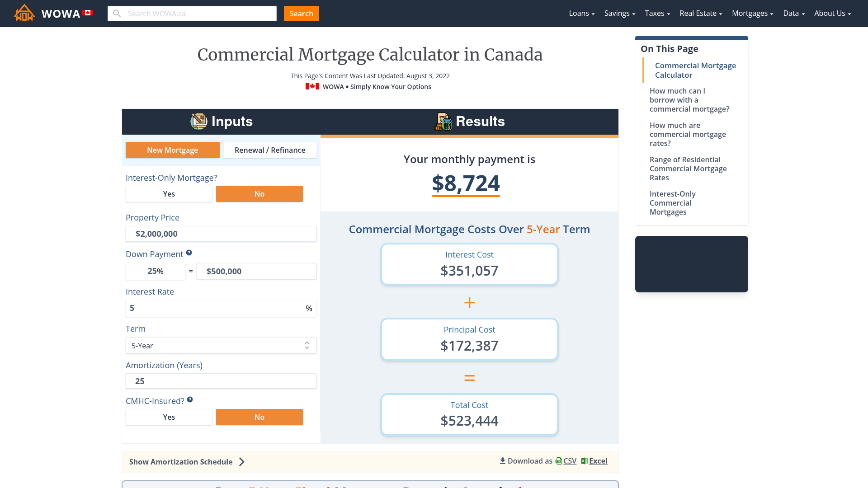Click the Taxes menu item
This screenshot has height=488, width=868.
point(657,13)
